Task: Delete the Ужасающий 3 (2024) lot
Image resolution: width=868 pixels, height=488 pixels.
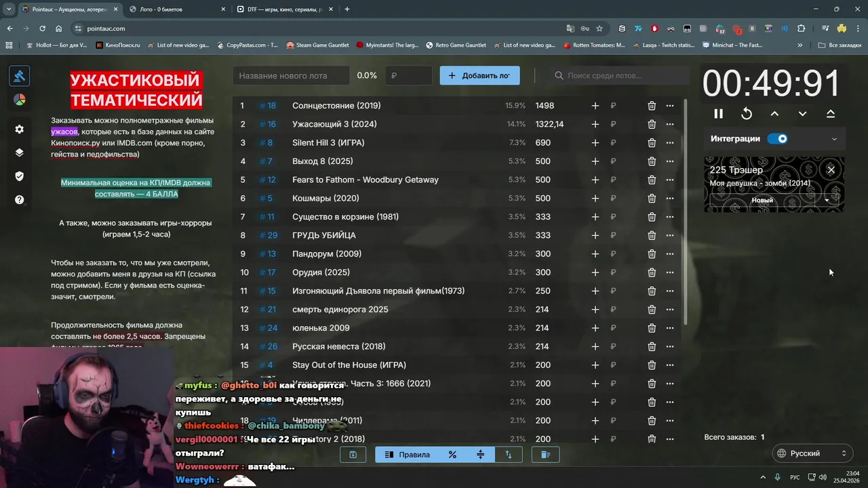Action: tap(652, 124)
